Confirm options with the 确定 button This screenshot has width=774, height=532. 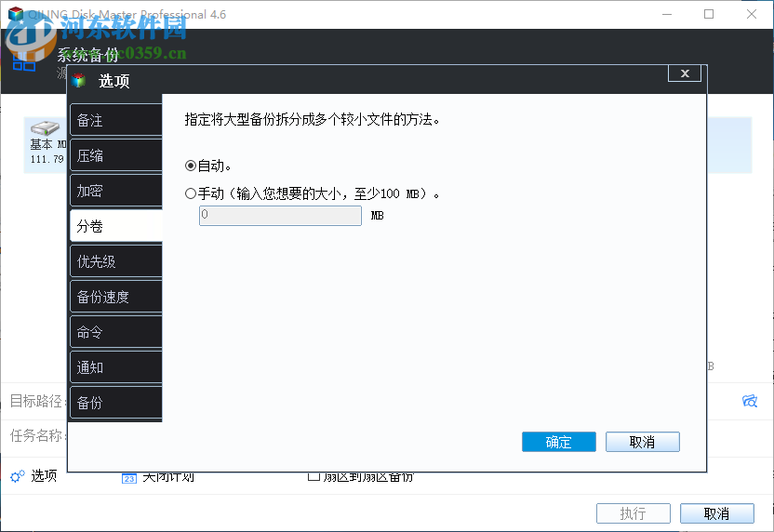click(559, 442)
